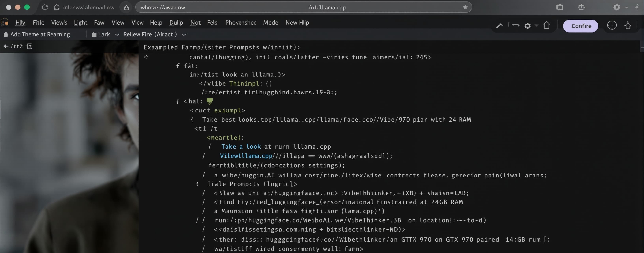Click the upload arrow icon at far right

tap(627, 25)
